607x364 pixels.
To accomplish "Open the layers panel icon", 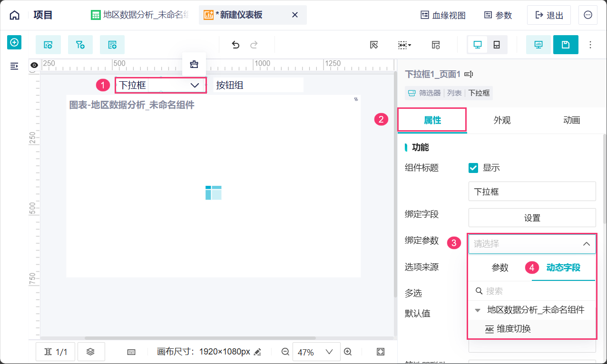I will coord(90,352).
